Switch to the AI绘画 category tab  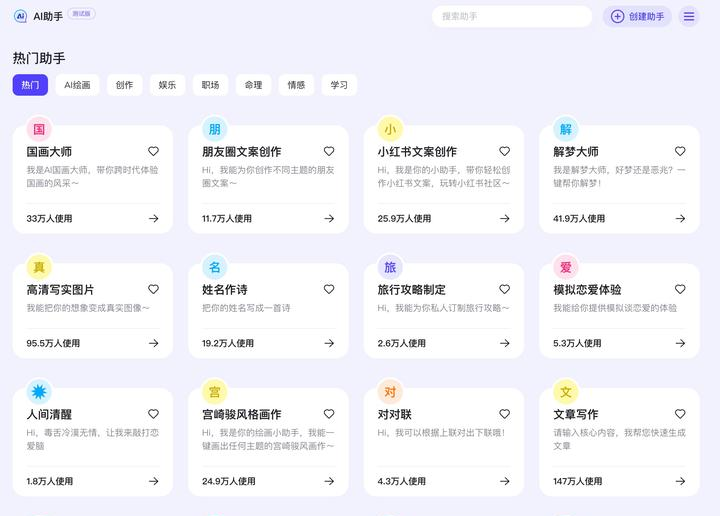click(x=77, y=85)
